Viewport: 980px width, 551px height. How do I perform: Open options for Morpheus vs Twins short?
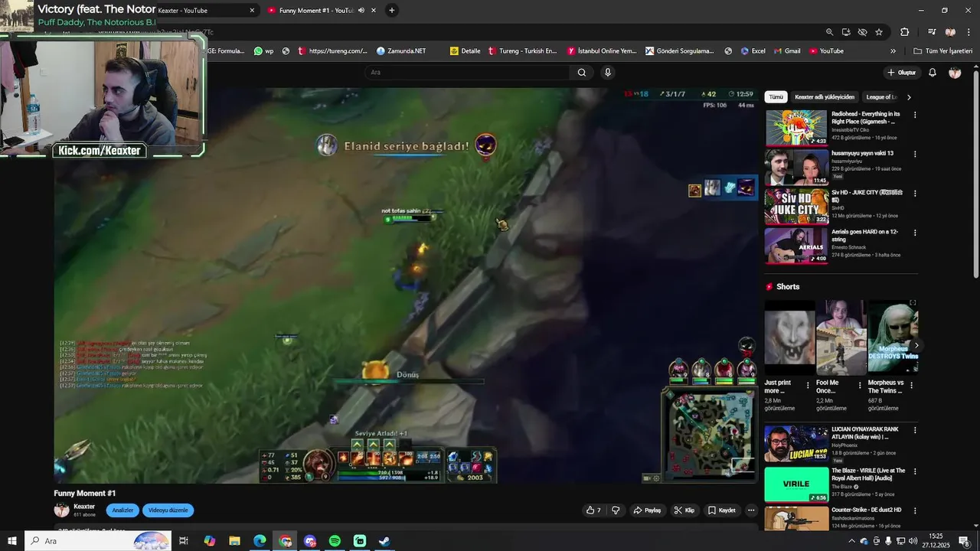911,386
